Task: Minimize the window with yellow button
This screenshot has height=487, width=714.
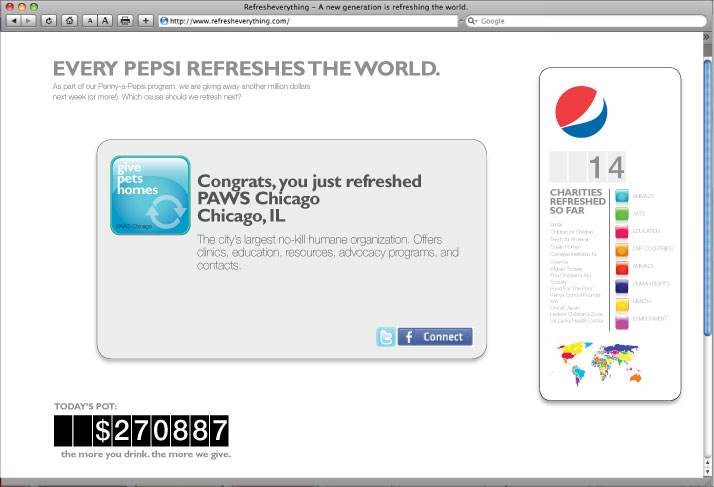Action: pos(21,7)
